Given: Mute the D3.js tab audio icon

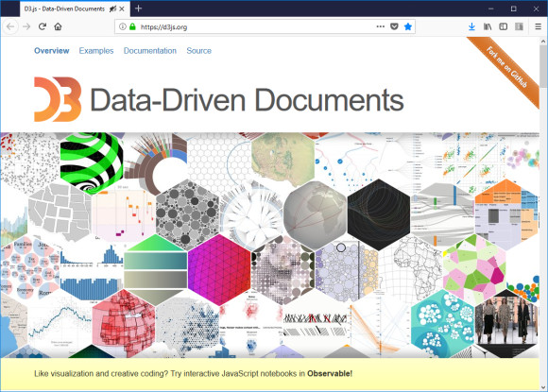Looking at the screenshot, I should coord(112,9).
